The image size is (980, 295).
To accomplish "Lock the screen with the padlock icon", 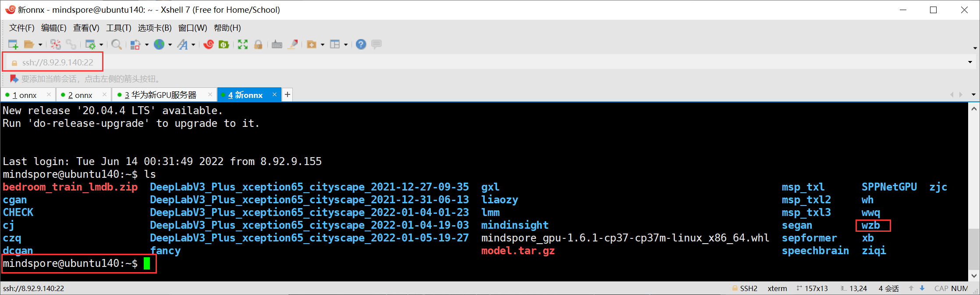I will (258, 44).
